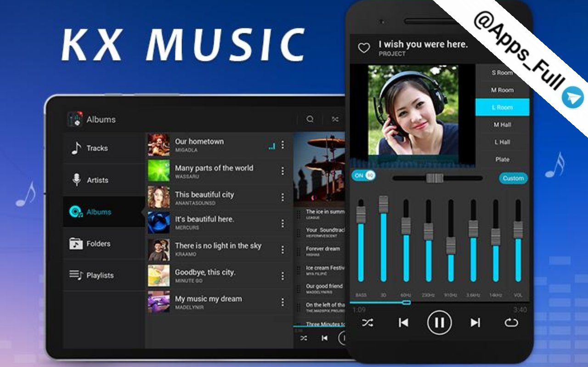Select the M Hall reverb preset
Image resolution: width=588 pixels, height=367 pixels.
502,124
